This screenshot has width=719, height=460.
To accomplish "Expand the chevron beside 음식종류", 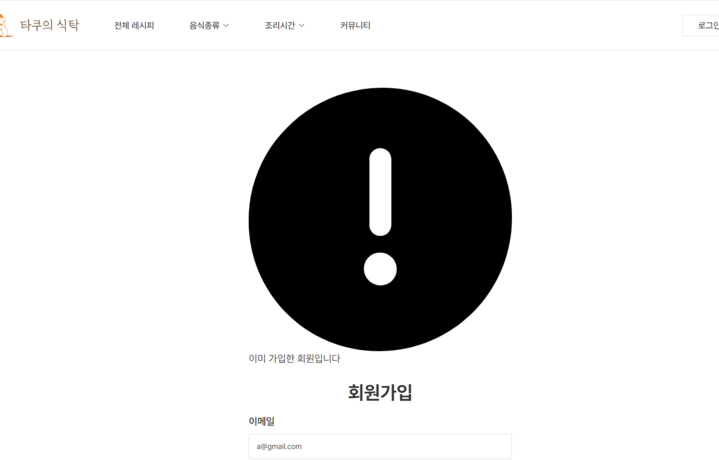I will (226, 26).
